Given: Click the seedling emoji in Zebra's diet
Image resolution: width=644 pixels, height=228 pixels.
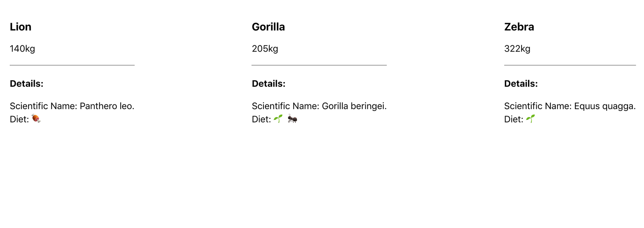Looking at the screenshot, I should click(530, 118).
